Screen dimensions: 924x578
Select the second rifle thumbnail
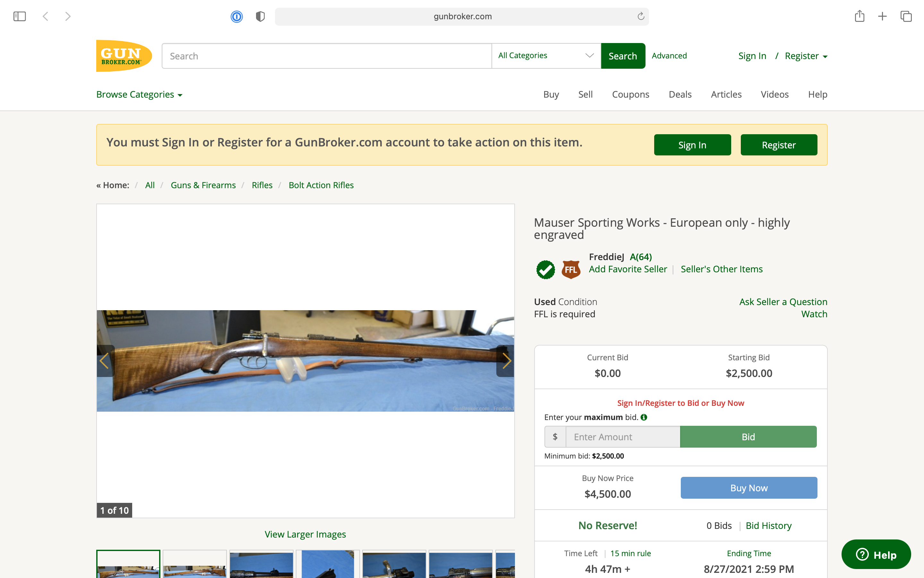pos(195,564)
